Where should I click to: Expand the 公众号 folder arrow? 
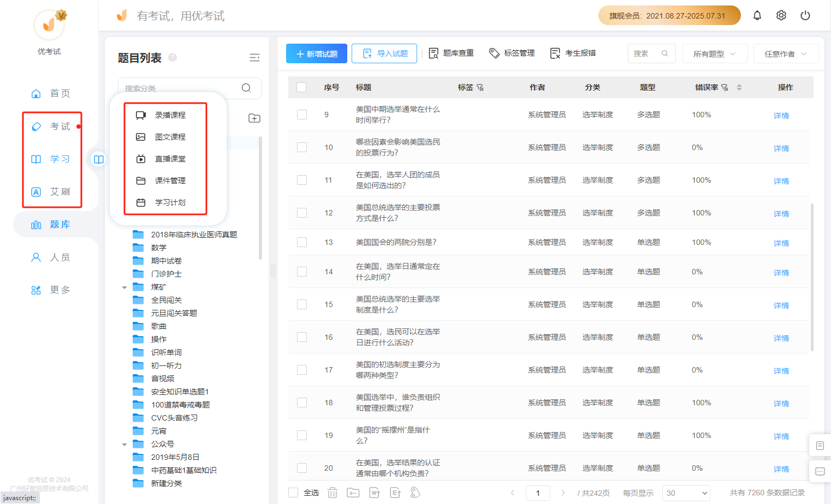[x=124, y=445]
